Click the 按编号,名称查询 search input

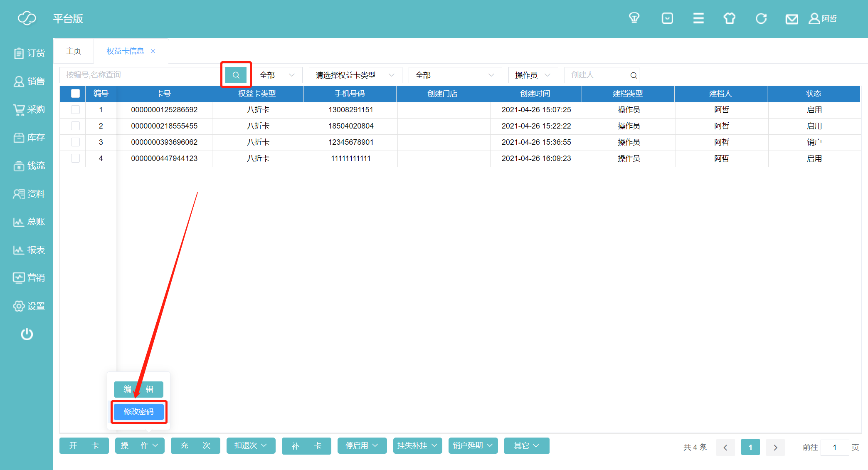141,75
